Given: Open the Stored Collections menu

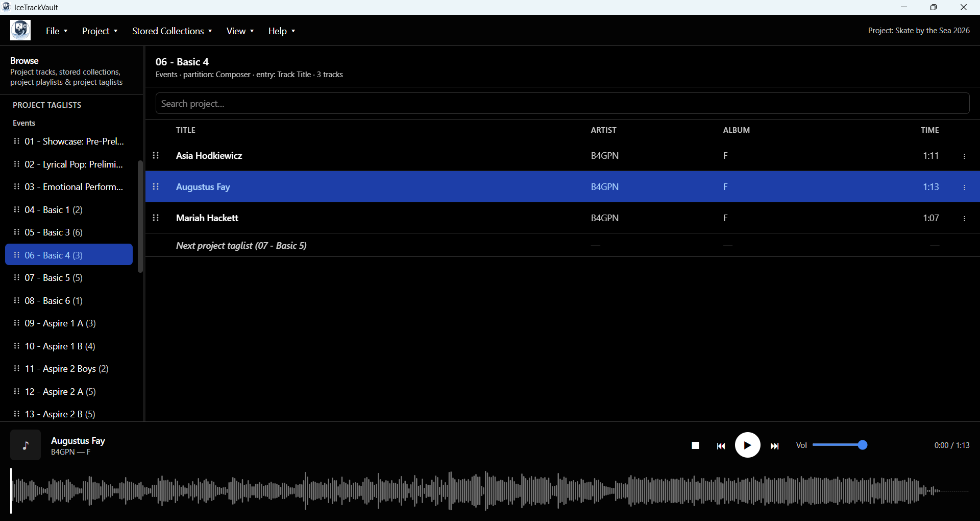Looking at the screenshot, I should tap(172, 31).
